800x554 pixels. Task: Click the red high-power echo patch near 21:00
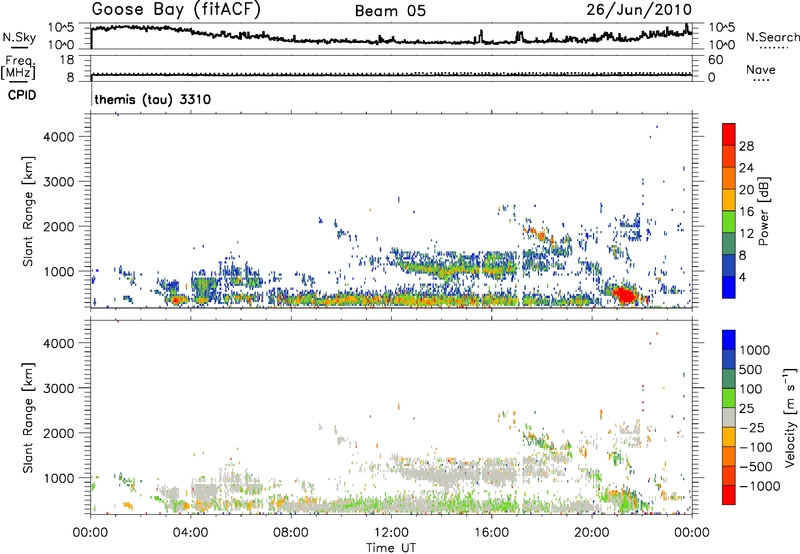(x=624, y=295)
